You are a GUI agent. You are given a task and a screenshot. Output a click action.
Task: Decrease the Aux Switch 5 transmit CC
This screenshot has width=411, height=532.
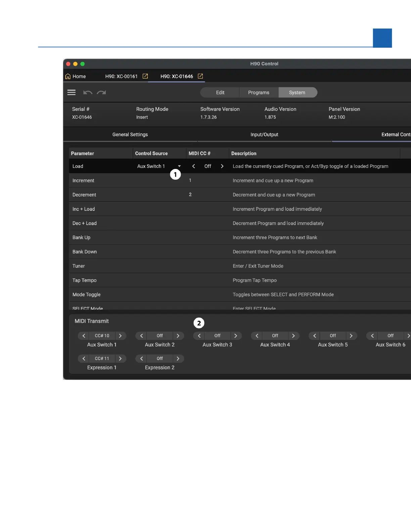coord(315,336)
